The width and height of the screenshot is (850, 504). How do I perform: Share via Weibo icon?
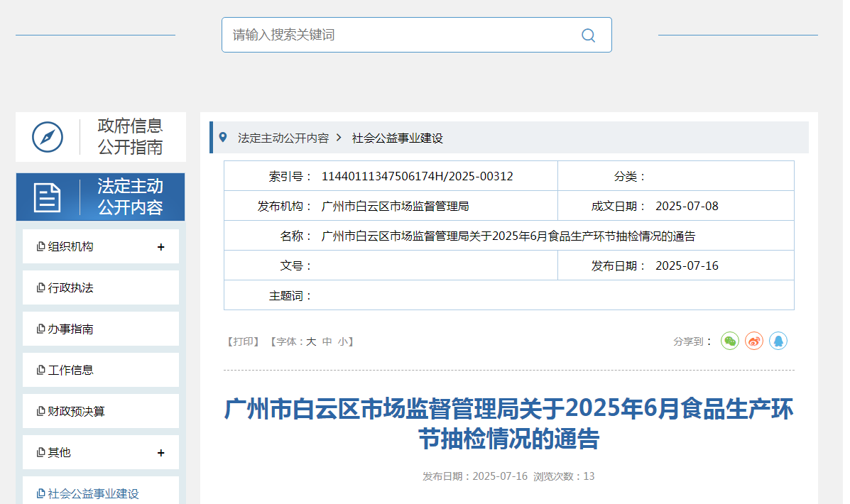tap(754, 341)
